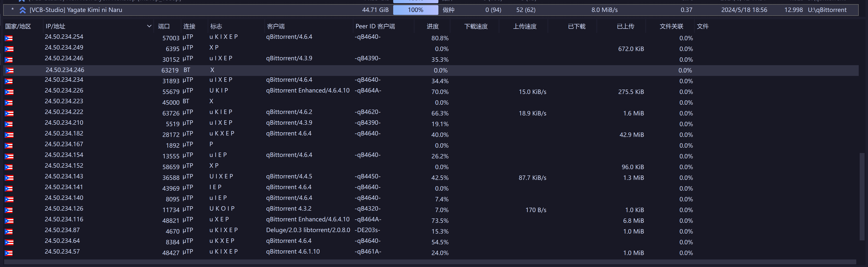The width and height of the screenshot is (868, 267).
Task: Click the flag icon for peer 24.50.234.154
Action: point(9,157)
